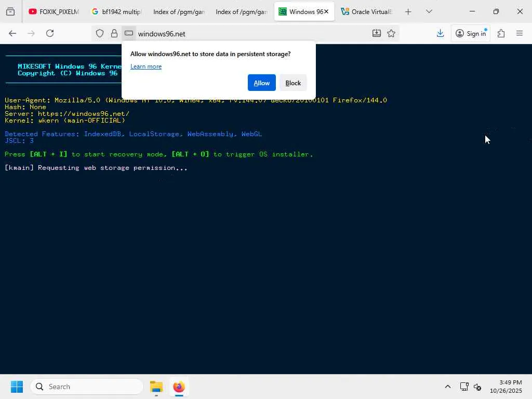The height and width of the screenshot is (399, 532).
Task: Open the Learn more link
Action: click(146, 66)
